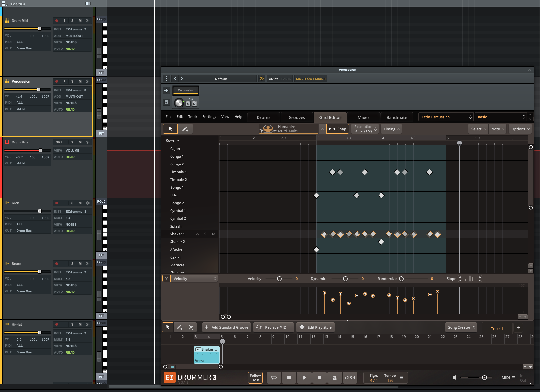The image size is (540, 392).
Task: Adjust the Velocity slider handle
Action: click(x=279, y=279)
